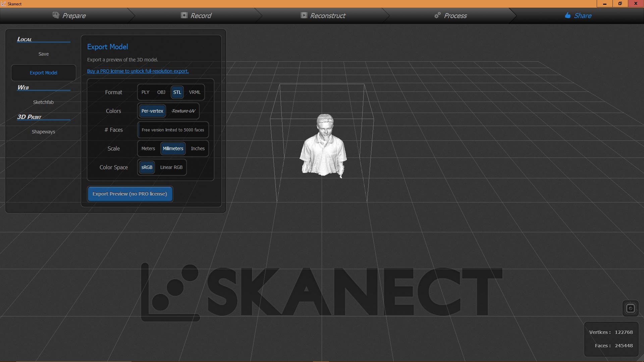Select Linear RGB color space
Screen dimensions: 644x362
tap(171, 167)
